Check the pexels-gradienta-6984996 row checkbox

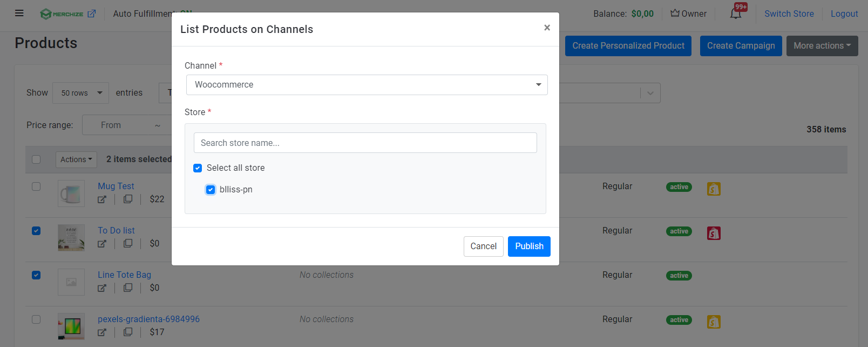coord(36,319)
